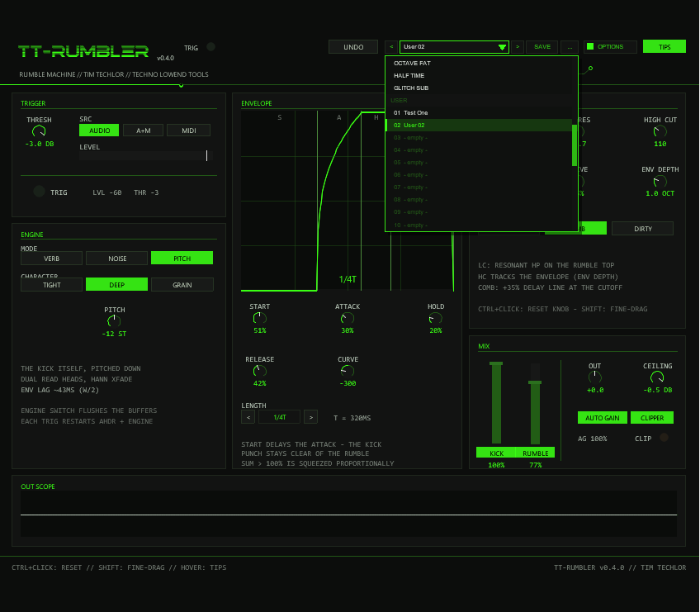Choose HALF TIME preset
This screenshot has width=700, height=612.
click(479, 75)
